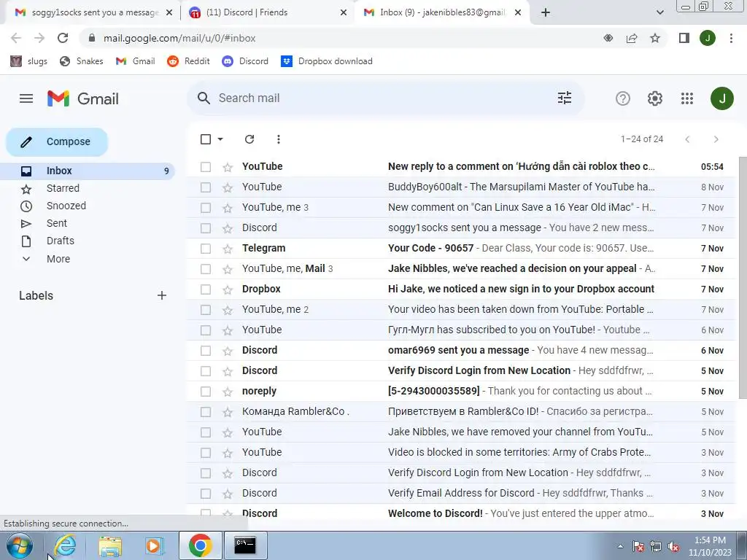Click Gmail bookmark in bookmarks bar
Screen dimensions: 747x560
pos(135,61)
